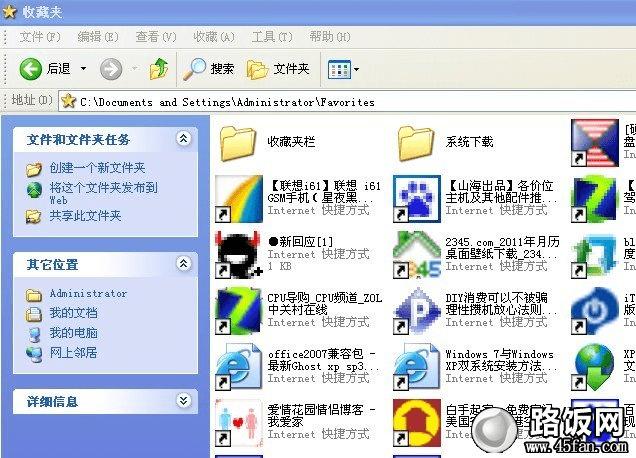The height and width of the screenshot is (458, 636).
Task: Click 创建一个新文件夹 link
Action: coord(97,168)
